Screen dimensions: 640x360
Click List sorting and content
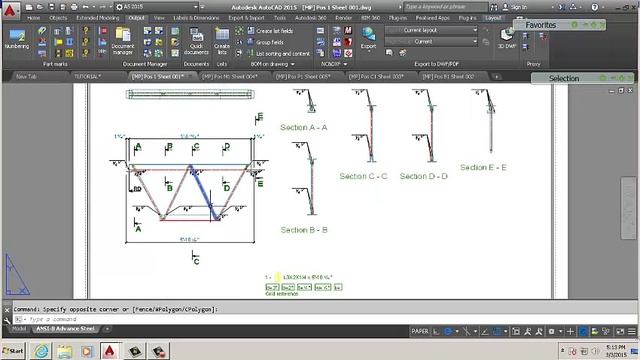(x=279, y=53)
